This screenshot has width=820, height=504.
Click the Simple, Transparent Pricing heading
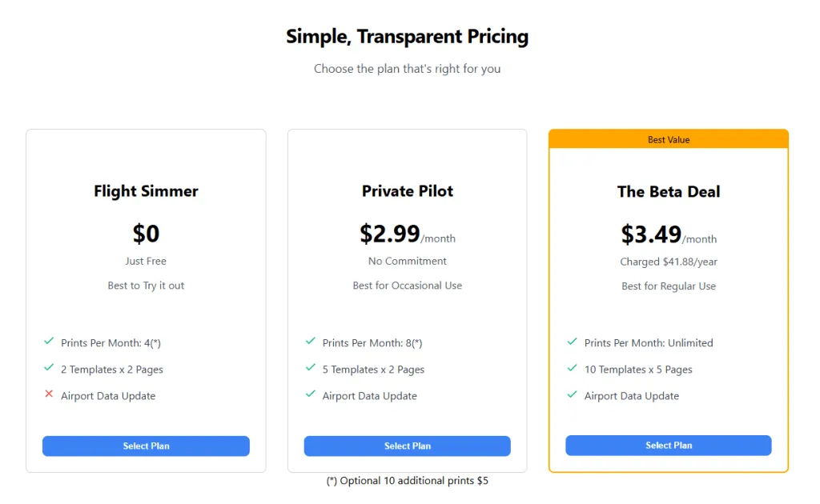click(407, 37)
